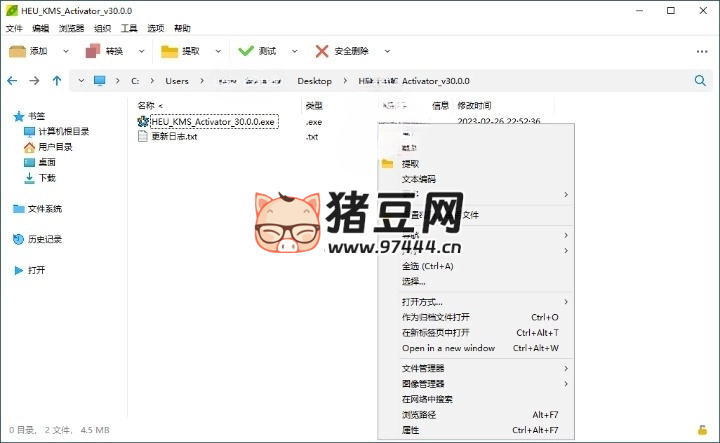
Task: Click the 文件系统 folder icon
Action: point(19,209)
